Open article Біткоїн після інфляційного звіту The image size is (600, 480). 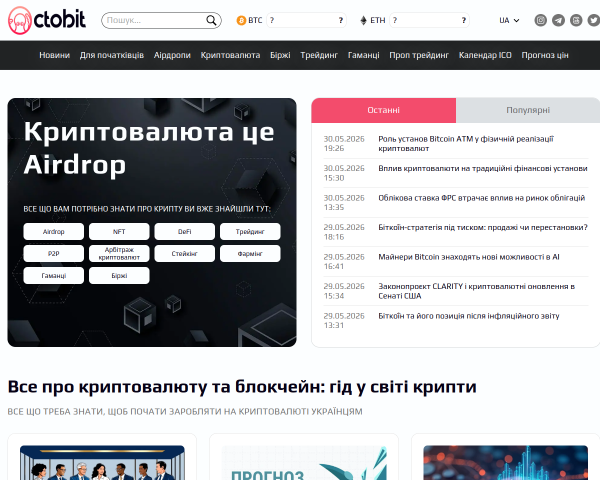[x=469, y=316]
